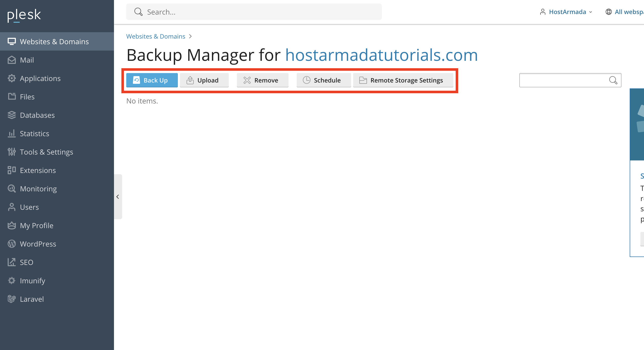This screenshot has height=350, width=644.
Task: Click the SEO chart icon
Action: 12,262
